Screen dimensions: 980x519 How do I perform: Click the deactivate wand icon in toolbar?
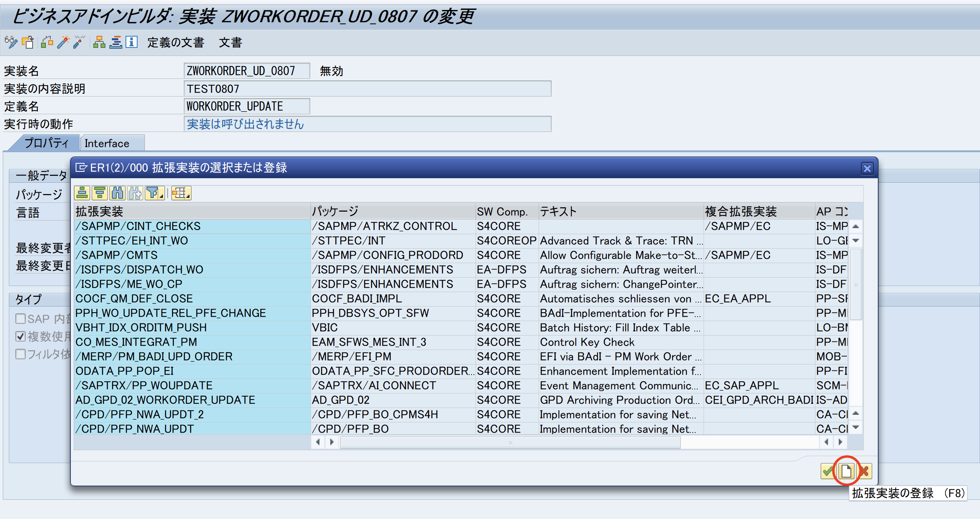[x=79, y=42]
